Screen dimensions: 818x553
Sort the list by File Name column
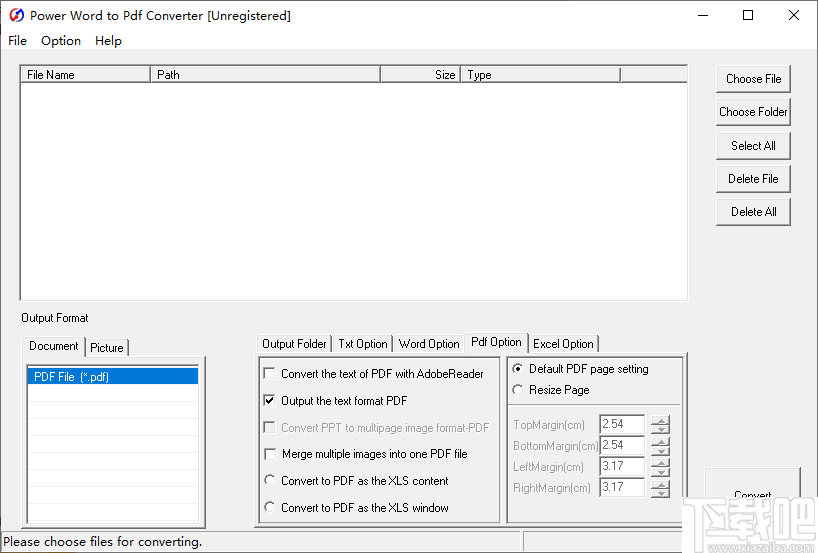tap(86, 75)
